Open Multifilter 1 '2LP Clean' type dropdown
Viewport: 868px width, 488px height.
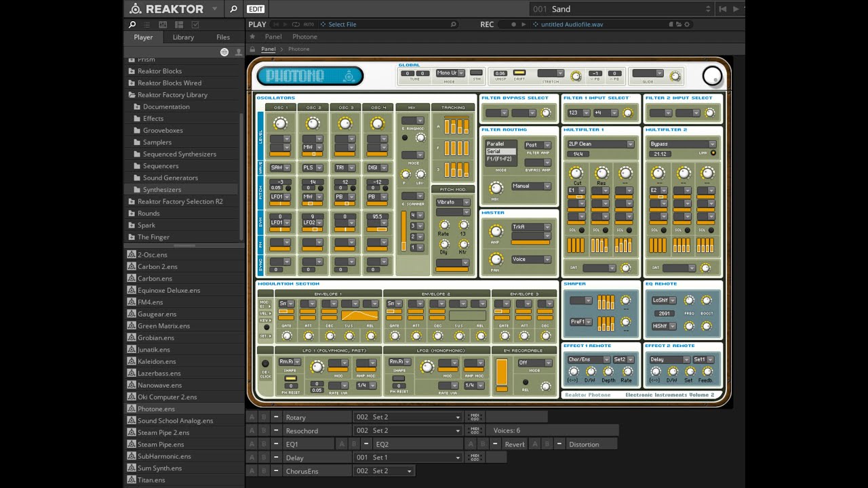coord(601,144)
